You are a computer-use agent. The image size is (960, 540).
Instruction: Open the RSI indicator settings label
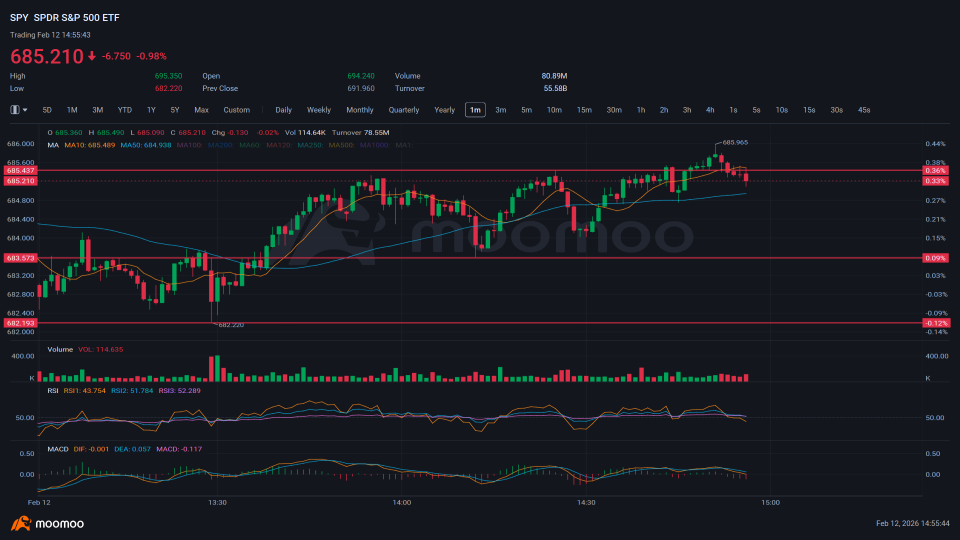coord(53,391)
